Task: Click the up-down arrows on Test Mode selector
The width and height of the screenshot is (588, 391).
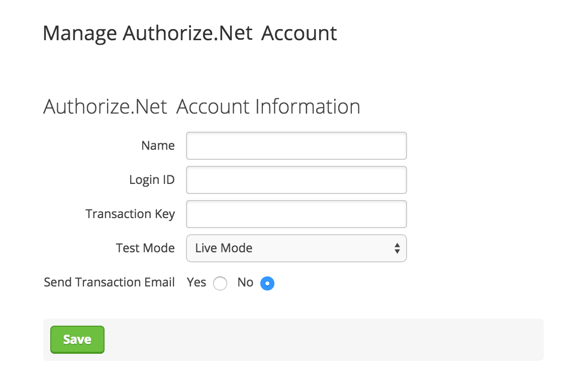Action: coord(397,248)
